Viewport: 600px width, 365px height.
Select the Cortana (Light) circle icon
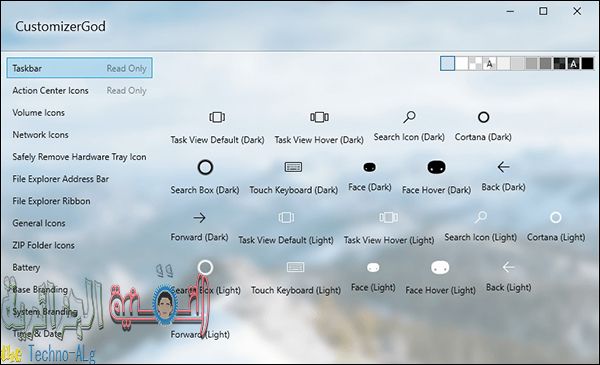[x=556, y=217]
